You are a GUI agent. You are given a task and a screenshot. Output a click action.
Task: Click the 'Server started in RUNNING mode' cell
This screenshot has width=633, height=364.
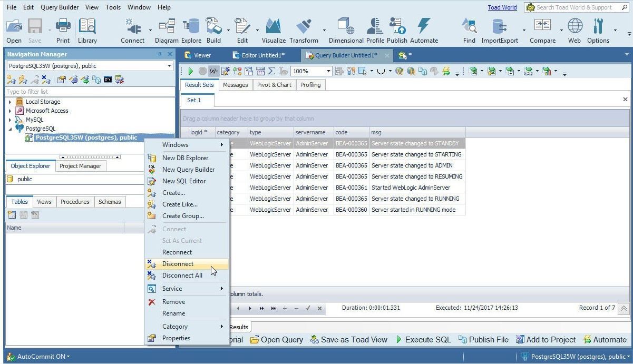click(x=417, y=210)
